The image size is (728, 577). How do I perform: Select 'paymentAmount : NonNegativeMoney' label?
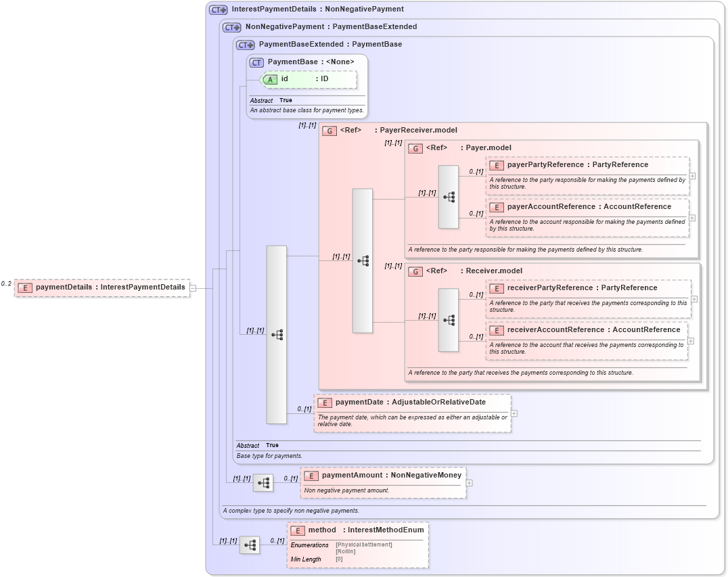click(391, 476)
